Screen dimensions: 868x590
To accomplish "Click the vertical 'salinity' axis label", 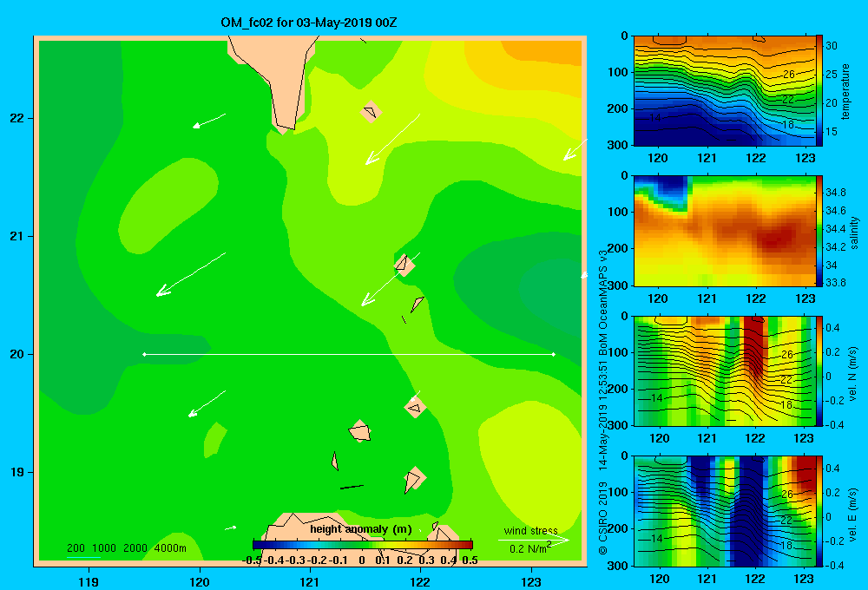I will [853, 233].
